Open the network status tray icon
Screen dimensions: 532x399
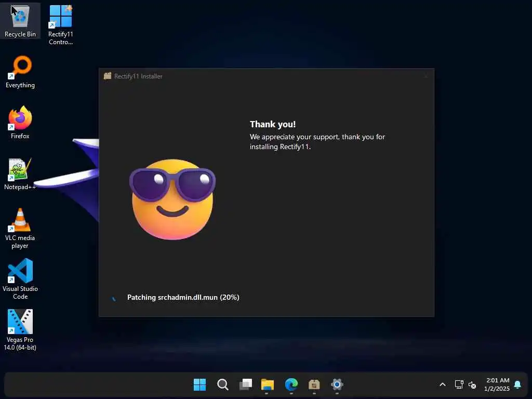tap(459, 384)
